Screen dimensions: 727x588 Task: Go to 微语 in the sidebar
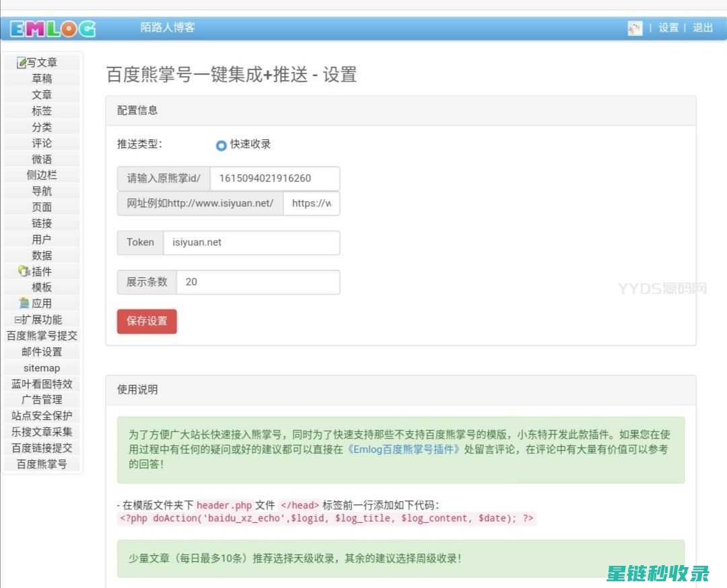42,159
